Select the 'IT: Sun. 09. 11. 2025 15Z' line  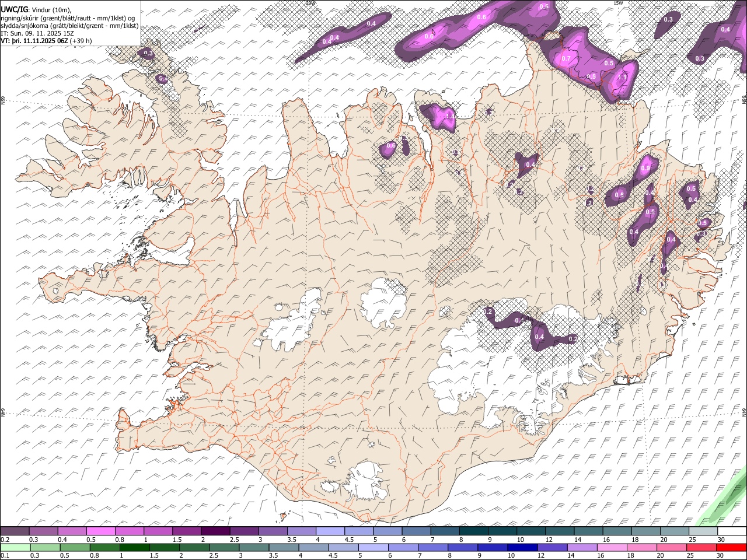point(37,33)
